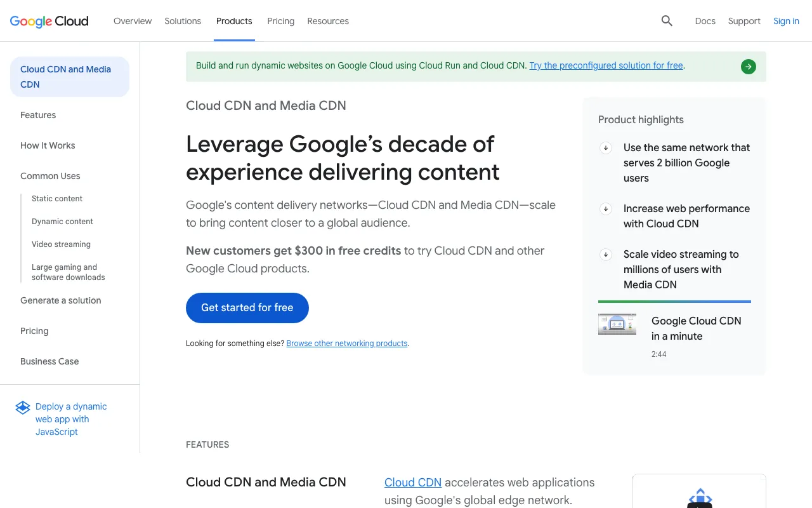
Task: Click the JavaScript solution stack icon
Action: pyautogui.click(x=23, y=408)
